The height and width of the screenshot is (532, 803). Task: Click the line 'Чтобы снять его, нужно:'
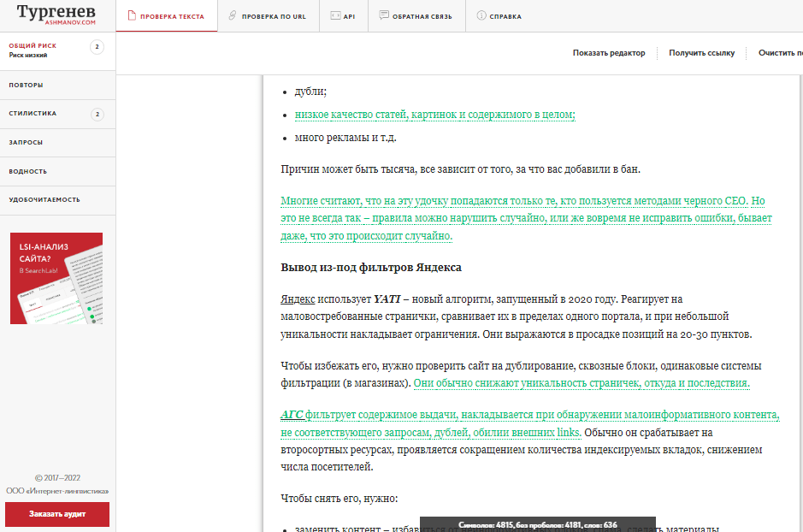pos(339,499)
